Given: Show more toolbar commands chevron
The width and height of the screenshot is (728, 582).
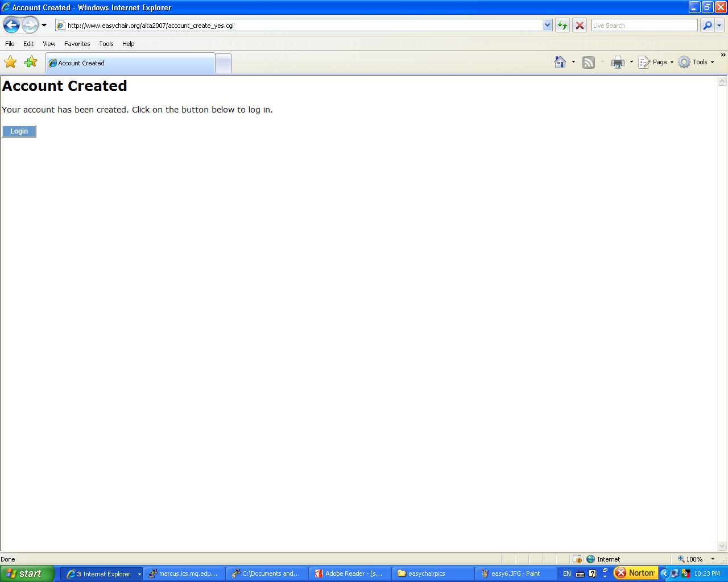Looking at the screenshot, I should (723, 55).
